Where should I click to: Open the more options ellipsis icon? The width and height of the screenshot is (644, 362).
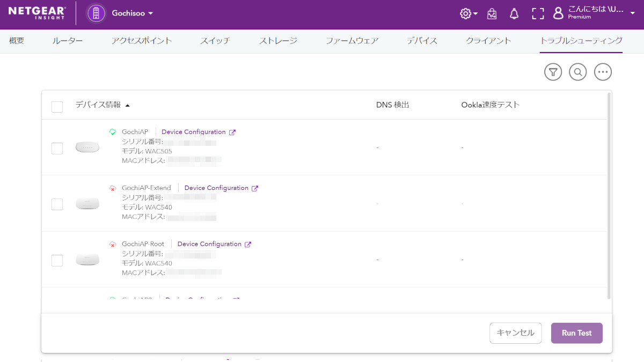point(603,72)
